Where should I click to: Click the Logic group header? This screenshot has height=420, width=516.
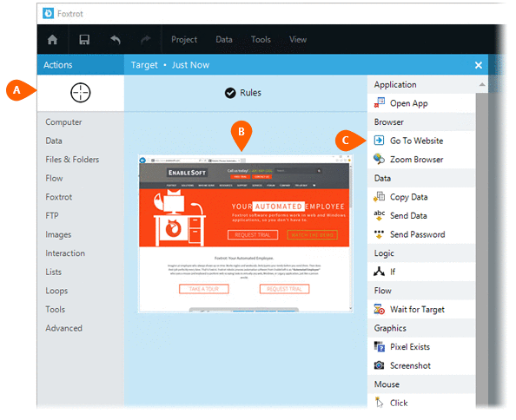(421, 253)
